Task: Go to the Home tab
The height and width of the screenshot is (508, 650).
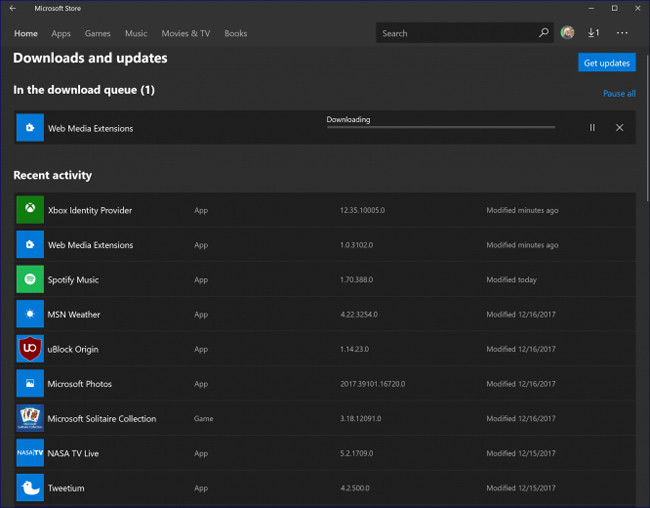Action: (x=26, y=33)
